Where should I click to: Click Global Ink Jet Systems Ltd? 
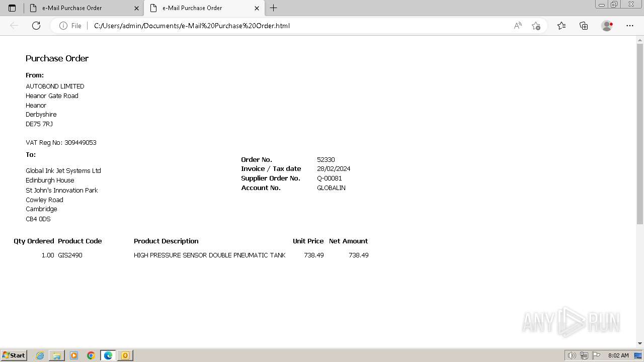tap(63, 171)
